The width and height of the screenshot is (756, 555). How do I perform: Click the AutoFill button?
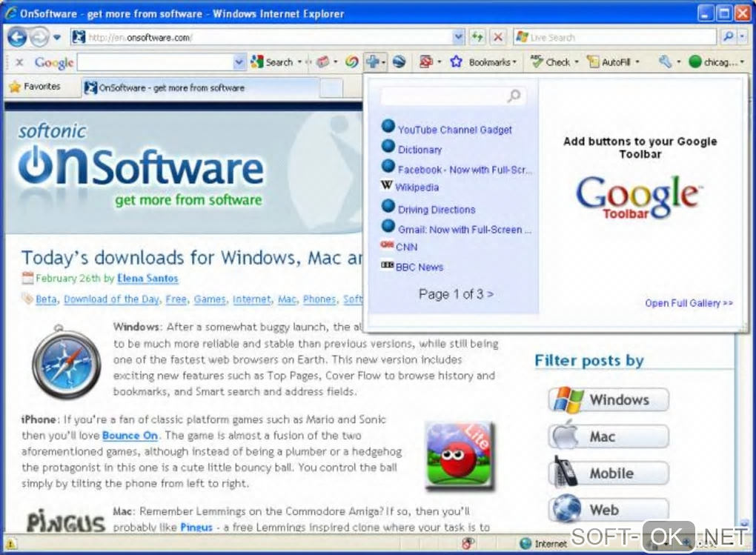click(609, 62)
